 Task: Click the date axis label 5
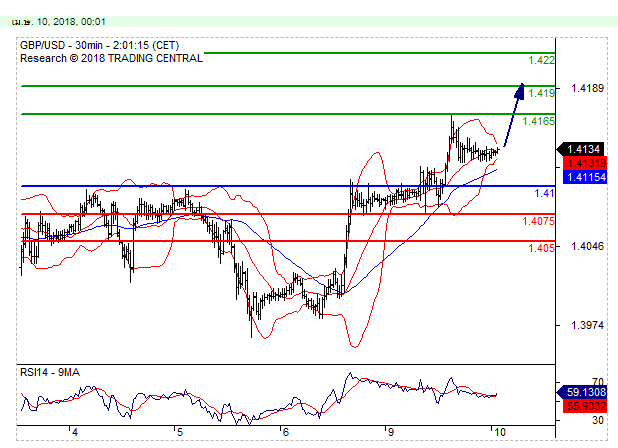180,432
